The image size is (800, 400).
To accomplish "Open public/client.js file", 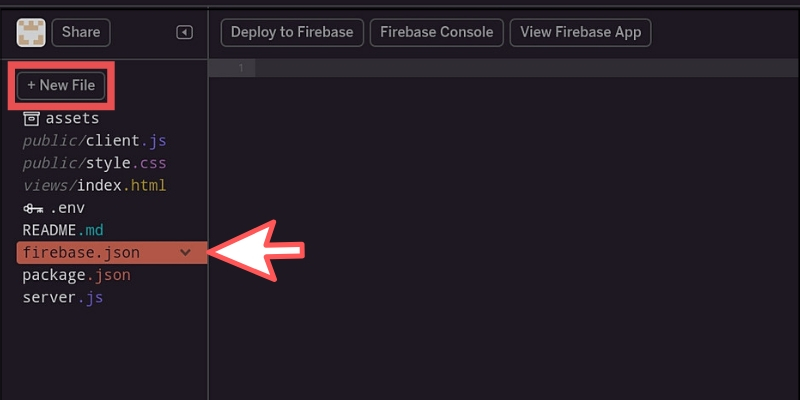I will click(x=94, y=141).
